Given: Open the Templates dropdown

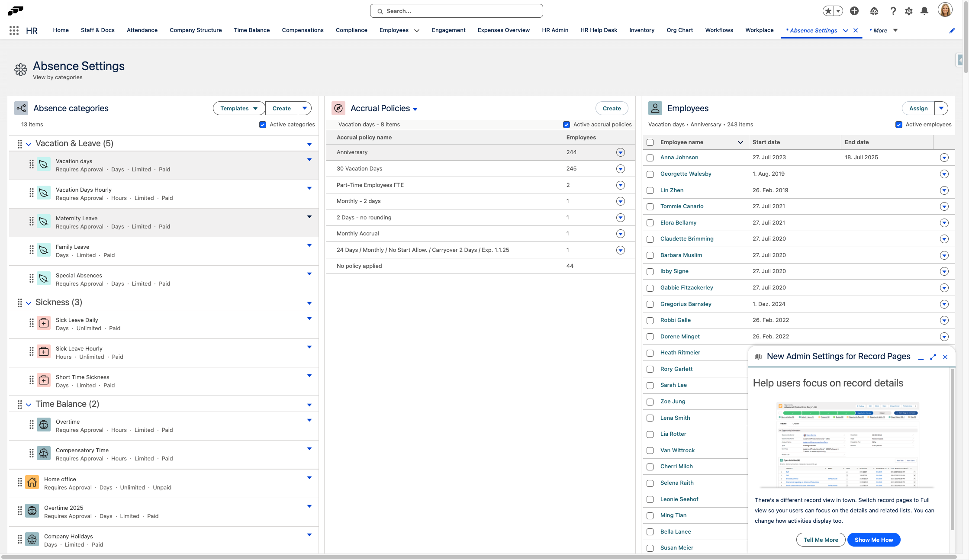Looking at the screenshot, I should [238, 108].
